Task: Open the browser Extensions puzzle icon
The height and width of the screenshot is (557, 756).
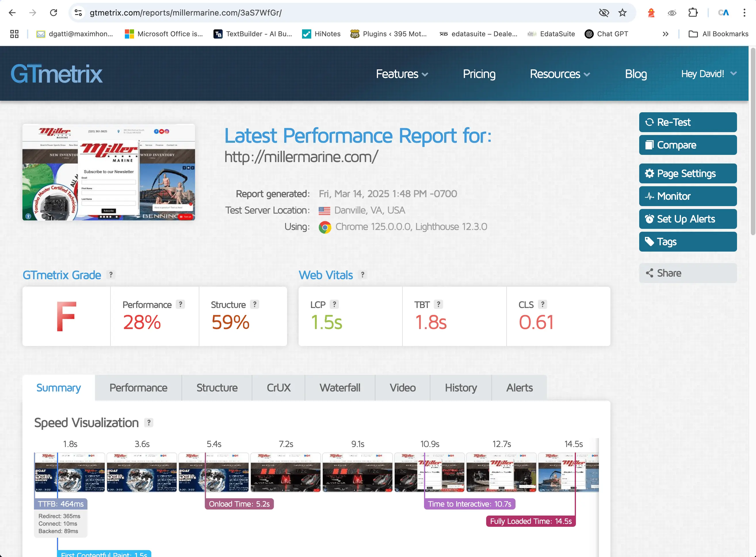Action: point(693,13)
